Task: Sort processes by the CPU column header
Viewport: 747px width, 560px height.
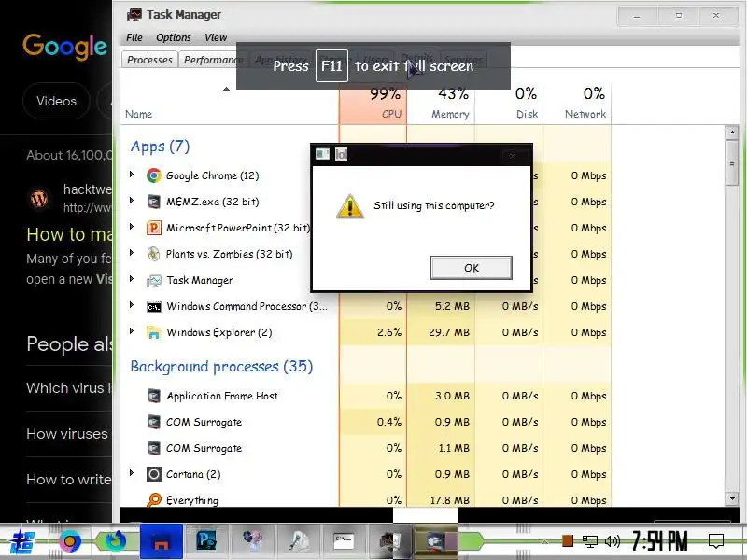Action: [x=373, y=104]
